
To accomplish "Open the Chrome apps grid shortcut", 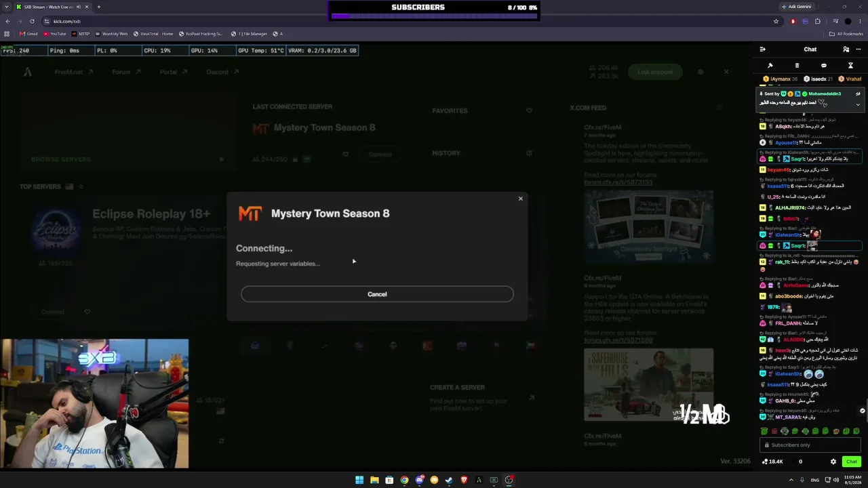I will [7, 34].
